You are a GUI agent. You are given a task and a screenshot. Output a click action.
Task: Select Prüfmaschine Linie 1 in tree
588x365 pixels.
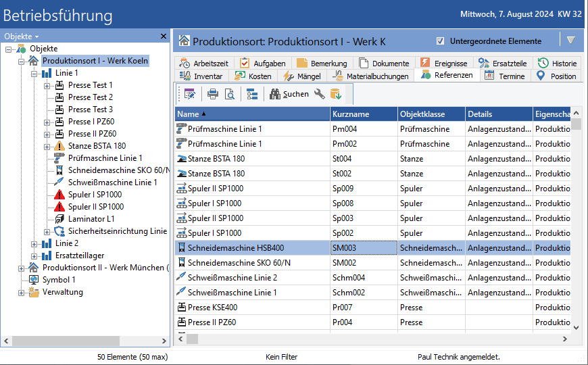[x=105, y=158]
